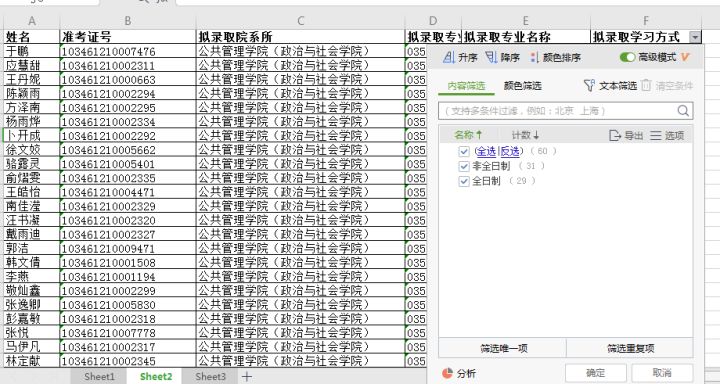Confirm filter with 确定 button
720x384 pixels.
(x=596, y=373)
